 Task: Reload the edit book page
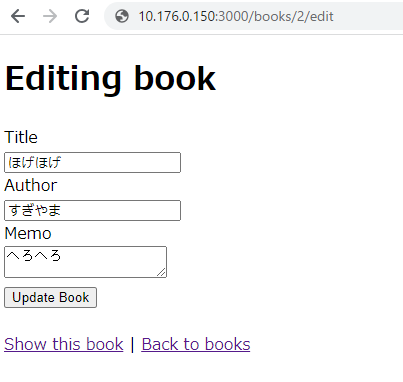click(x=82, y=16)
